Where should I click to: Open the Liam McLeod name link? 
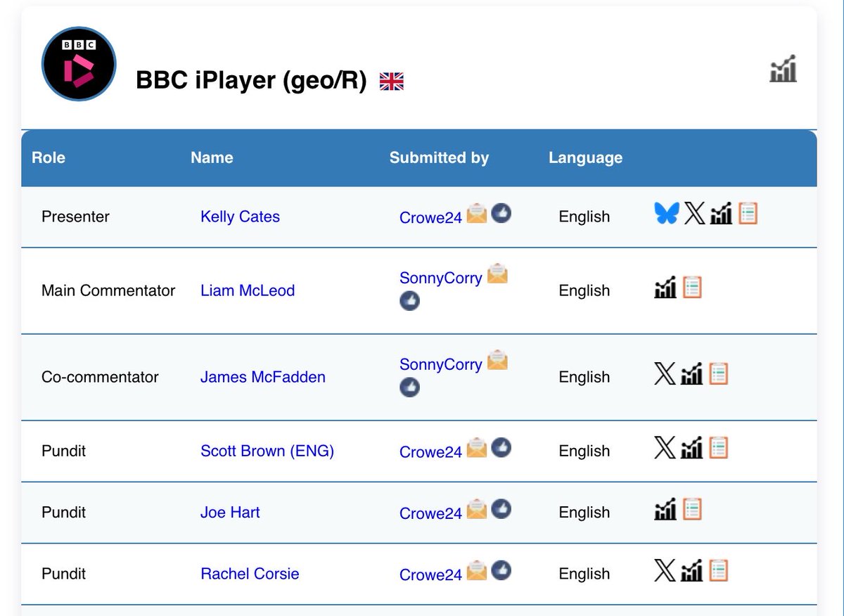click(248, 290)
